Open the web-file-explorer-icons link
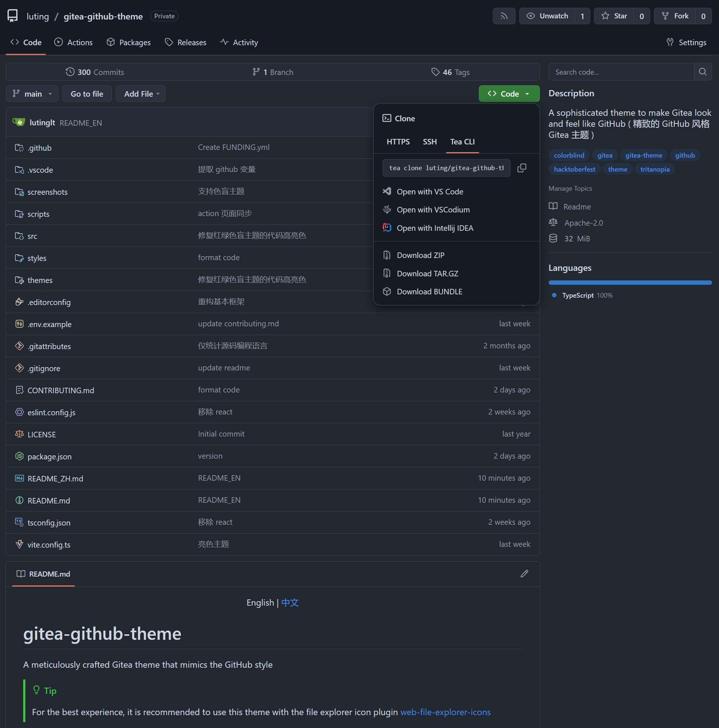The height and width of the screenshot is (728, 719). (445, 712)
